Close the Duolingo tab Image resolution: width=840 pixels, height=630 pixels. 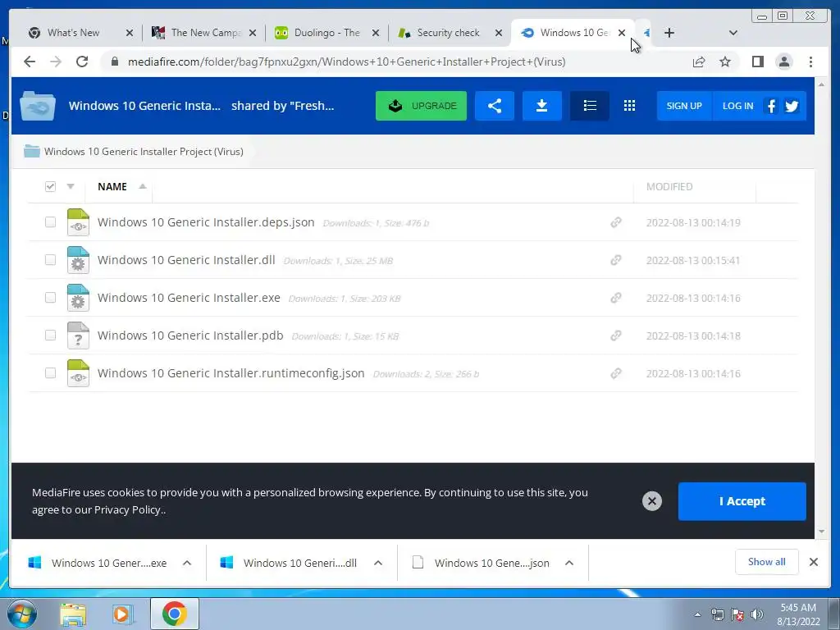coord(376,33)
